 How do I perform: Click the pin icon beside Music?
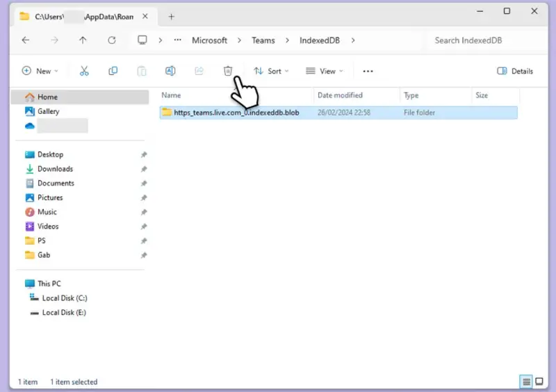pyautogui.click(x=144, y=212)
